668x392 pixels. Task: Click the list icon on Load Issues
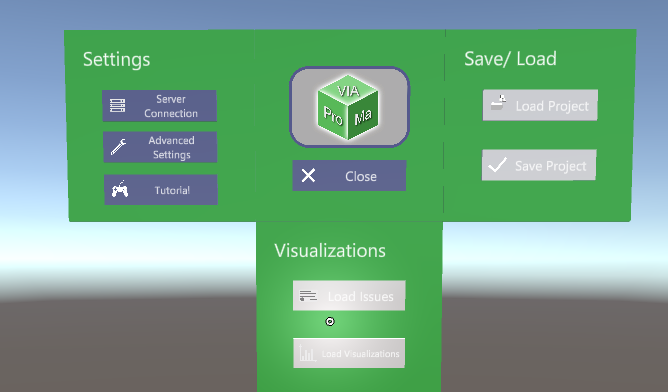click(x=308, y=296)
